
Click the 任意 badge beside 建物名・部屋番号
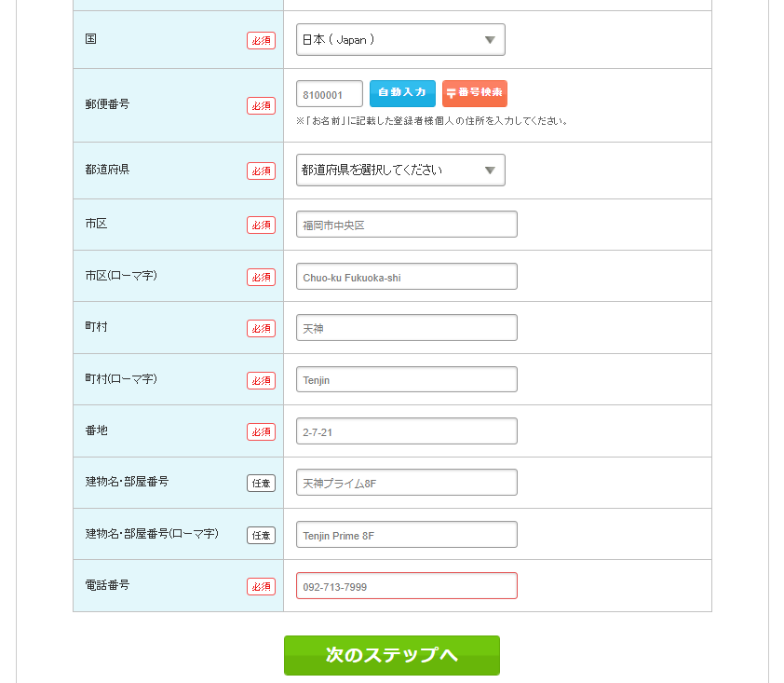point(261,483)
